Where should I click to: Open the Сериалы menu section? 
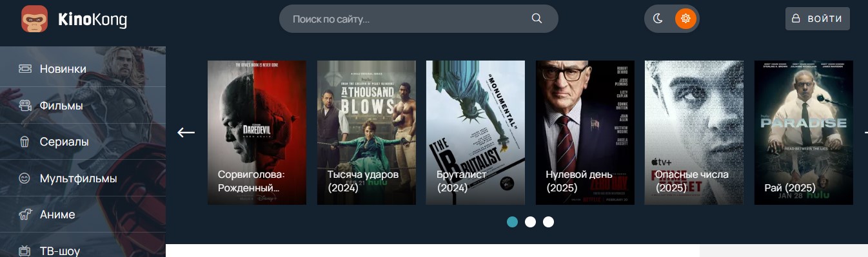pos(83,142)
